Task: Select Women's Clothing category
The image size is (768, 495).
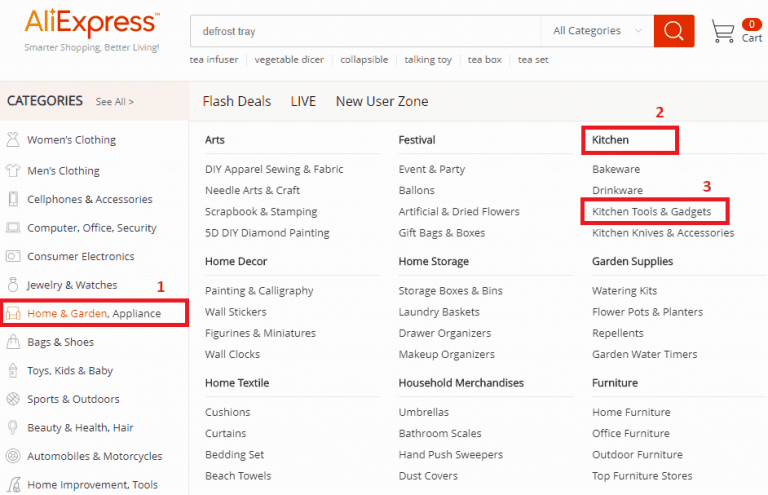Action: [x=72, y=140]
